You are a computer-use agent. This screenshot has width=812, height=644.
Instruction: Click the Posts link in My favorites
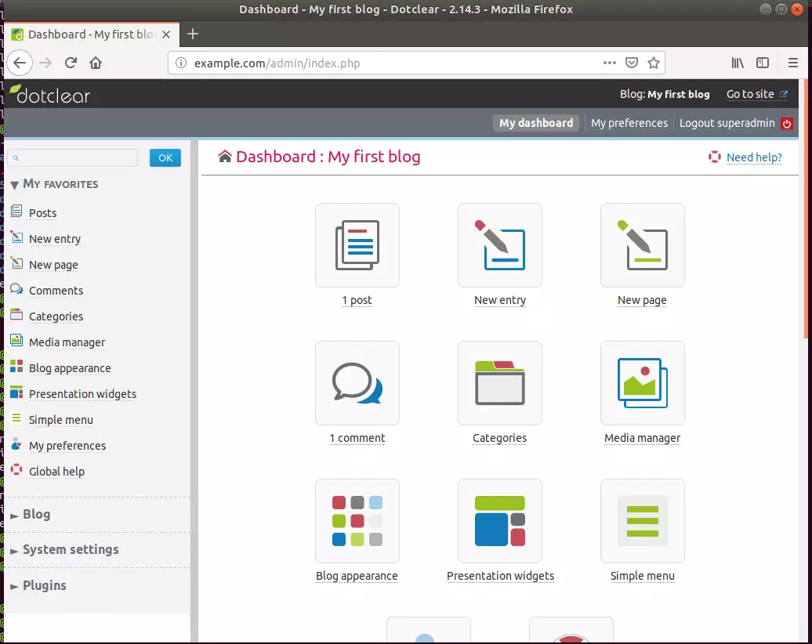(x=42, y=213)
